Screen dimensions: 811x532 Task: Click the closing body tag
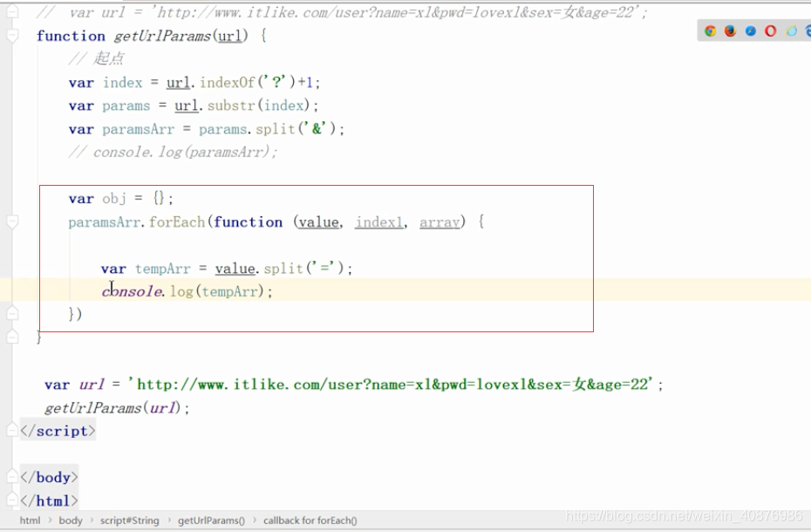pos(49,477)
